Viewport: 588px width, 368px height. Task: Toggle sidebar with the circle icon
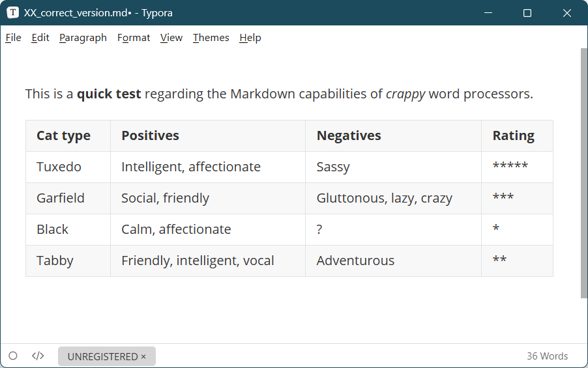[x=13, y=356]
